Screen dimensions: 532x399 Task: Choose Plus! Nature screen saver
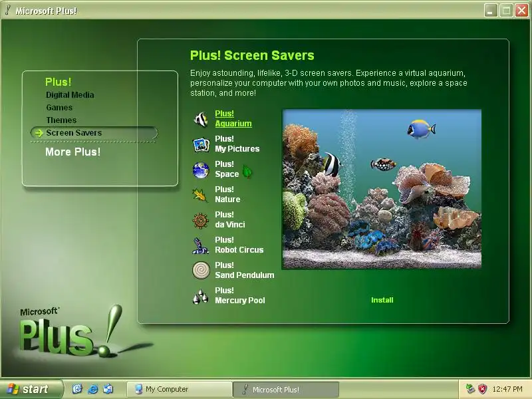pos(227,194)
